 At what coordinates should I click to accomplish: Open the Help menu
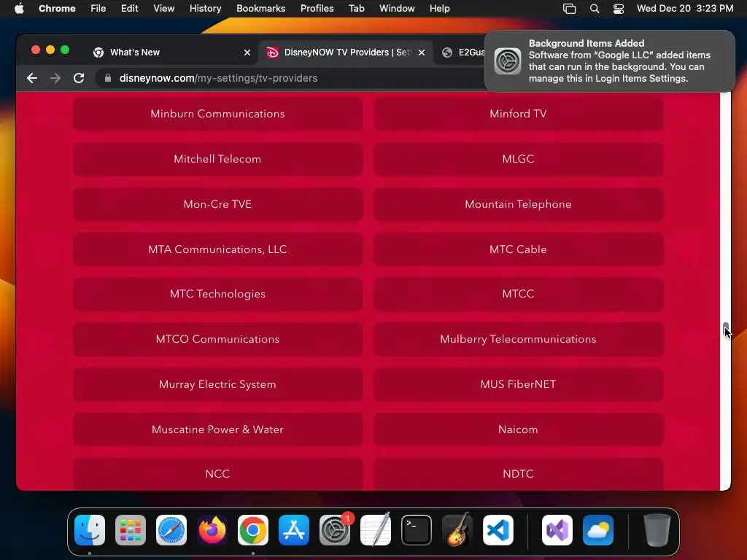(439, 9)
